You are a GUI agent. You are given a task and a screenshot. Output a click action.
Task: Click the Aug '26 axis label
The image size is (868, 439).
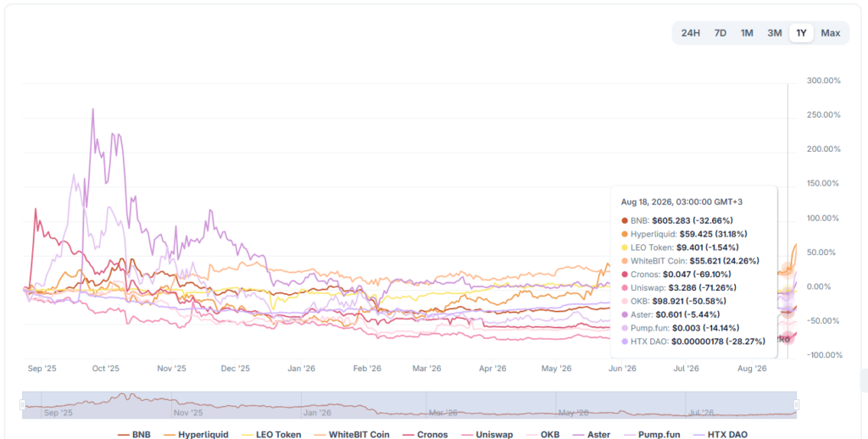(753, 368)
